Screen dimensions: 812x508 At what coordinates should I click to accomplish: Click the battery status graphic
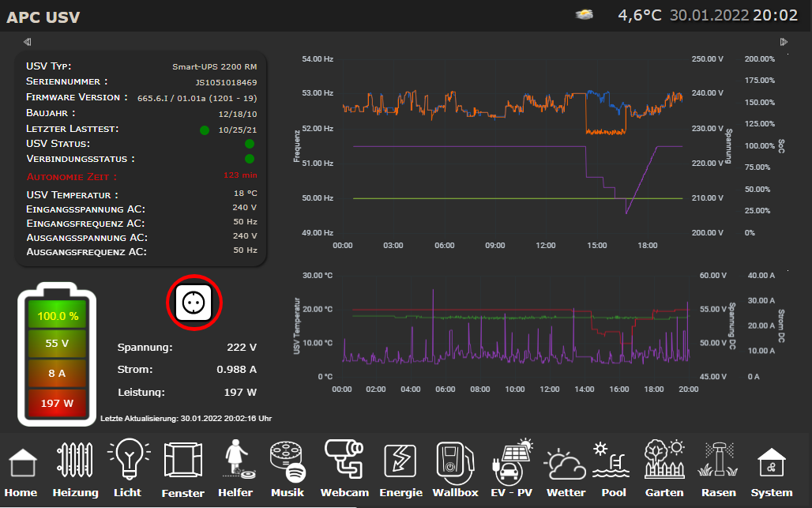click(x=57, y=354)
